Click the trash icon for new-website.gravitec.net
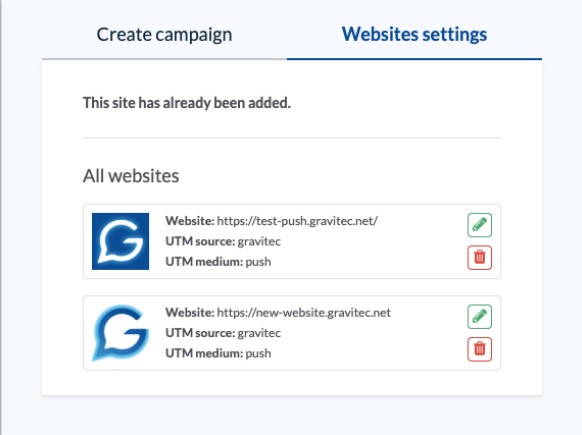The image size is (582, 435). click(x=480, y=349)
